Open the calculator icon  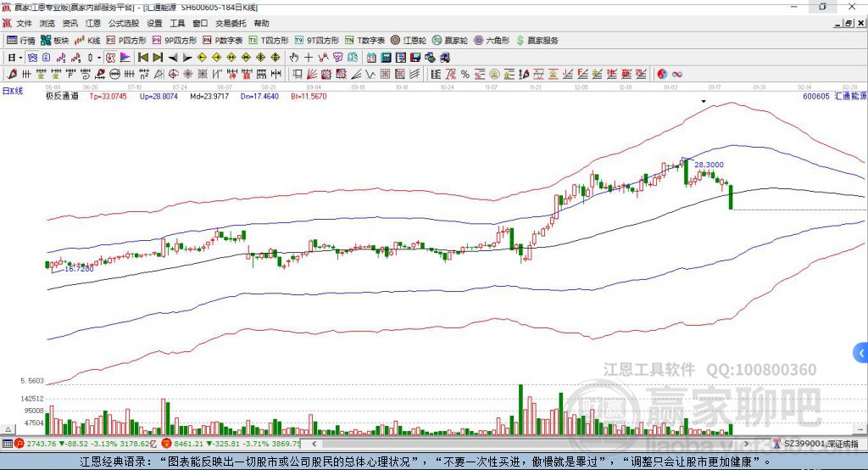[386, 58]
